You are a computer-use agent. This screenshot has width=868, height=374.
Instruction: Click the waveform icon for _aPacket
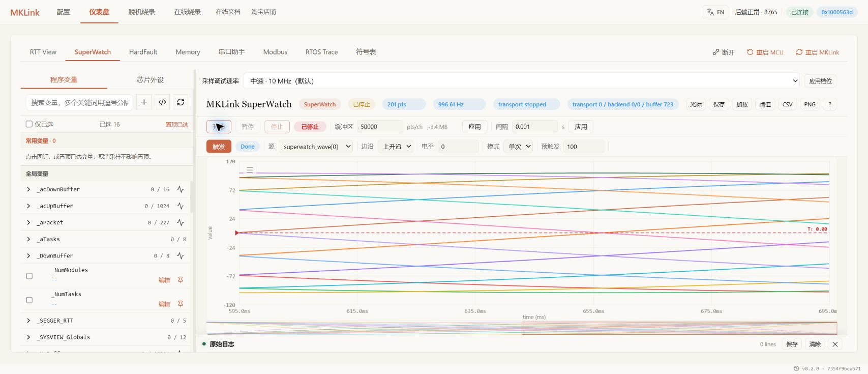[181, 222]
